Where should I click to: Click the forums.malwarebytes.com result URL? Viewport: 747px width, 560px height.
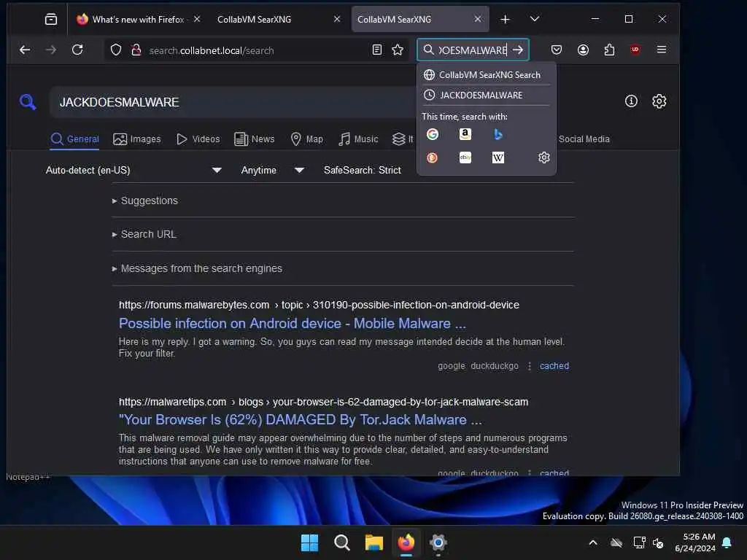tap(319, 305)
